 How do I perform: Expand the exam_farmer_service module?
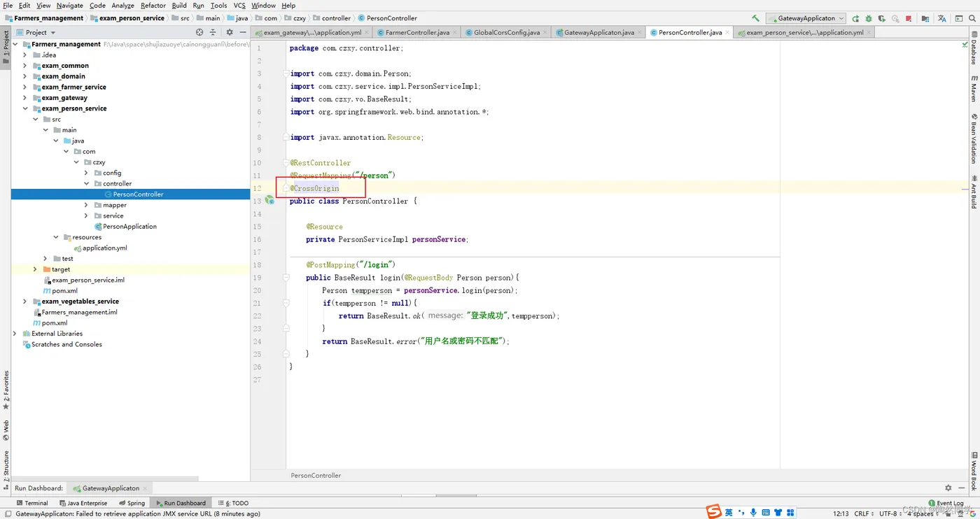point(25,87)
